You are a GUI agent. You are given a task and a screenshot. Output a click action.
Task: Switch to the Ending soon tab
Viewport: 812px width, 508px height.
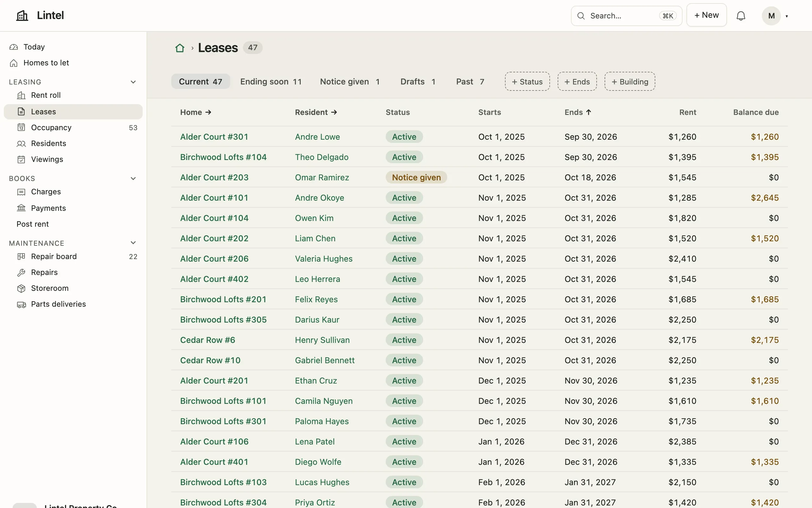click(271, 82)
